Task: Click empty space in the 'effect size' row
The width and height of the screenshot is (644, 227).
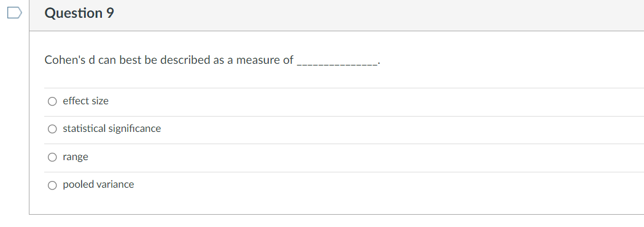Action: (370, 101)
